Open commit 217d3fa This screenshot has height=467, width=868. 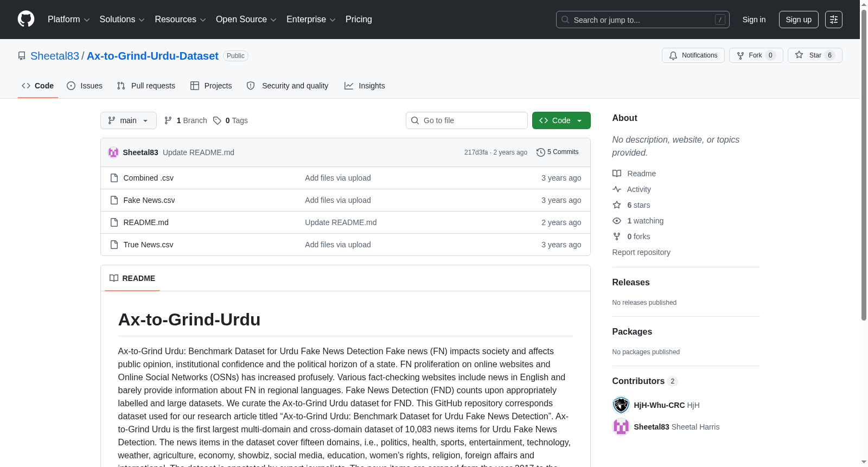(476, 152)
